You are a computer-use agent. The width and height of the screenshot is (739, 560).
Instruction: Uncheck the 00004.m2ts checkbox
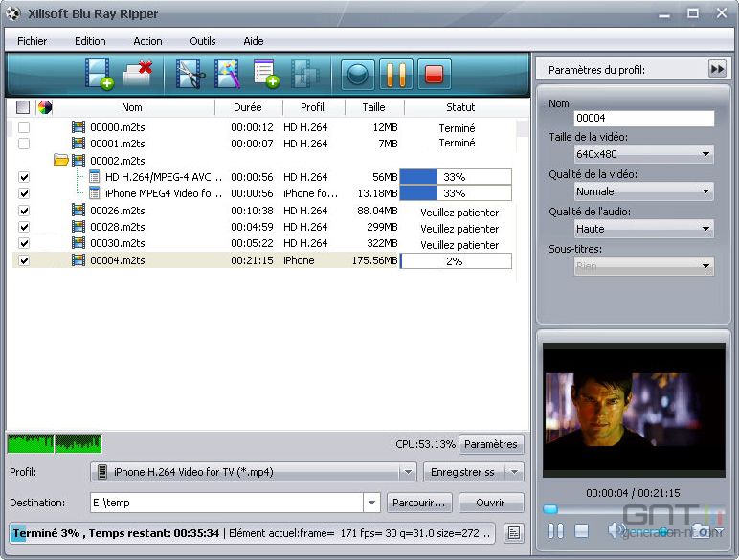pos(24,260)
